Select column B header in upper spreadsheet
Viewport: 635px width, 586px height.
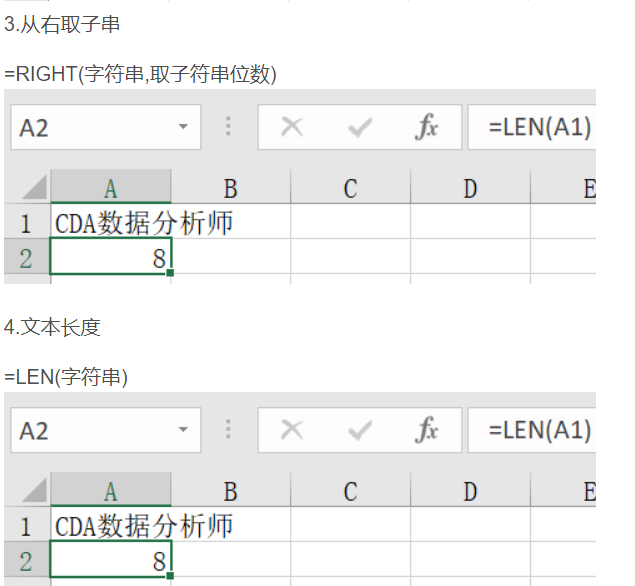230,188
